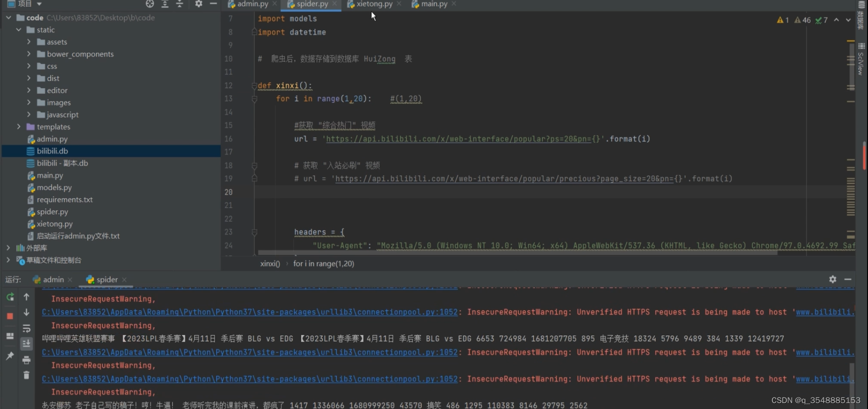This screenshot has height=409, width=868.
Task: Expand the templates folder
Action: pos(19,127)
